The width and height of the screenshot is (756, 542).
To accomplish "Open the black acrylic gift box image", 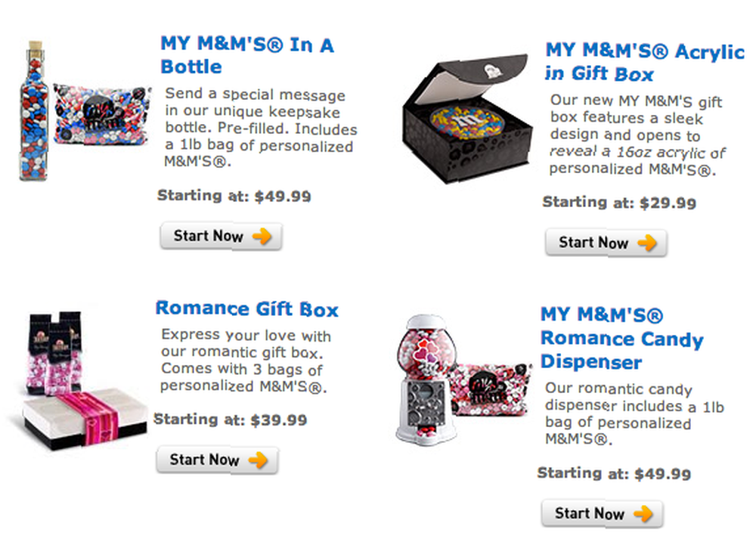I will point(466,119).
